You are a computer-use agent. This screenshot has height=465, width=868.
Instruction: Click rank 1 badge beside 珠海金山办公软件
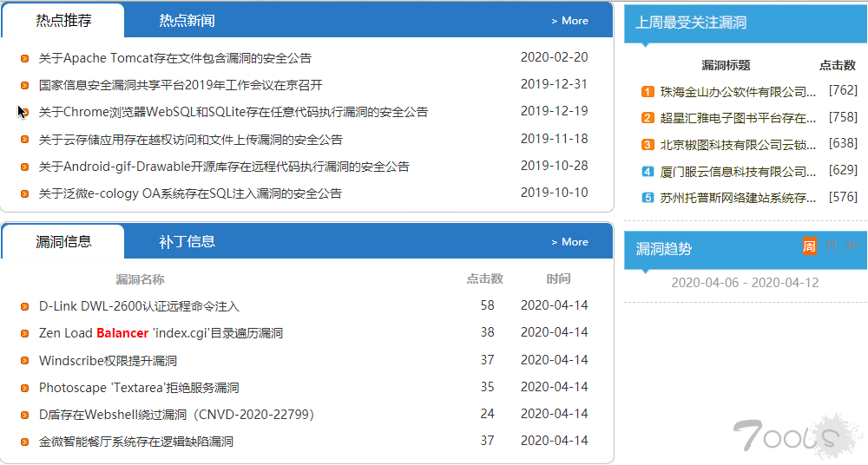[648, 91]
